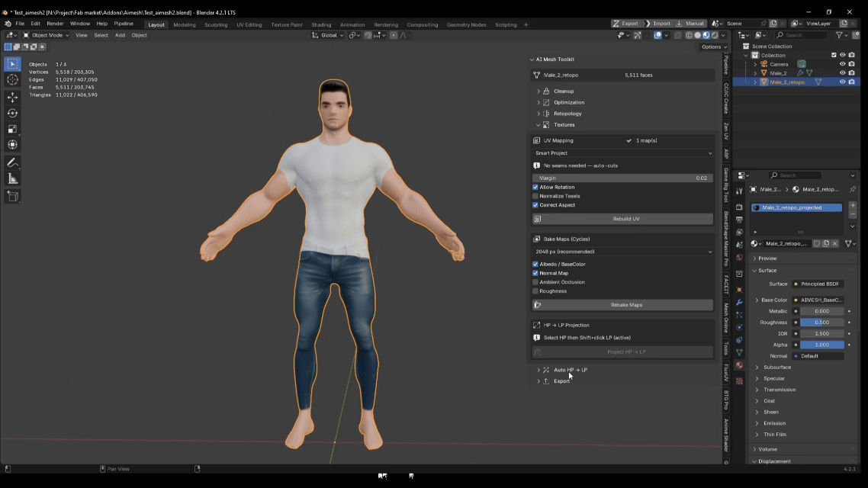Open the Object Data mesh properties tab
868x488 pixels.
[x=739, y=352]
